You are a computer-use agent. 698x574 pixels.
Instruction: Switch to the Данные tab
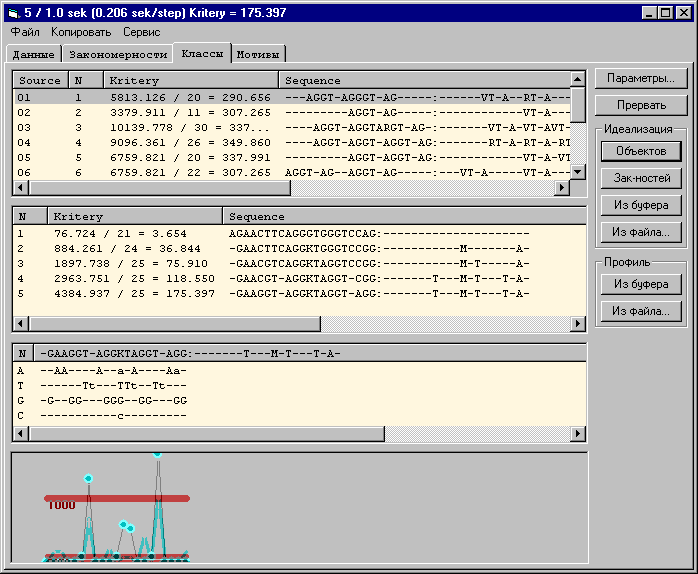[34, 54]
